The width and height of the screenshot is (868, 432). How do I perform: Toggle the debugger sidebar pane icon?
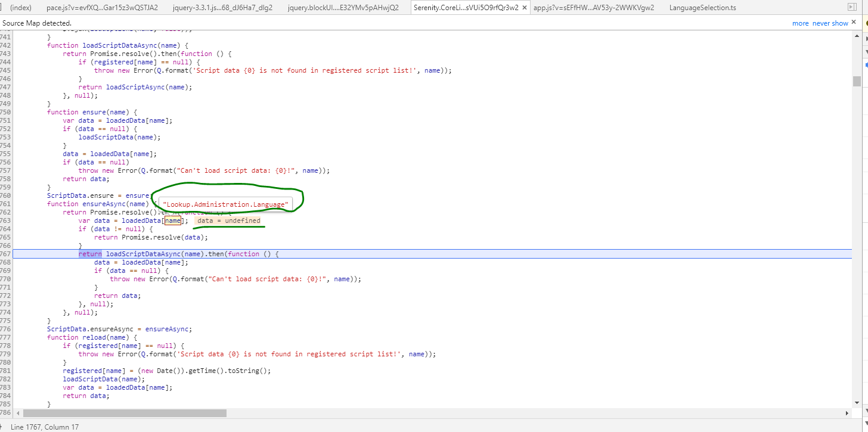(x=851, y=7)
